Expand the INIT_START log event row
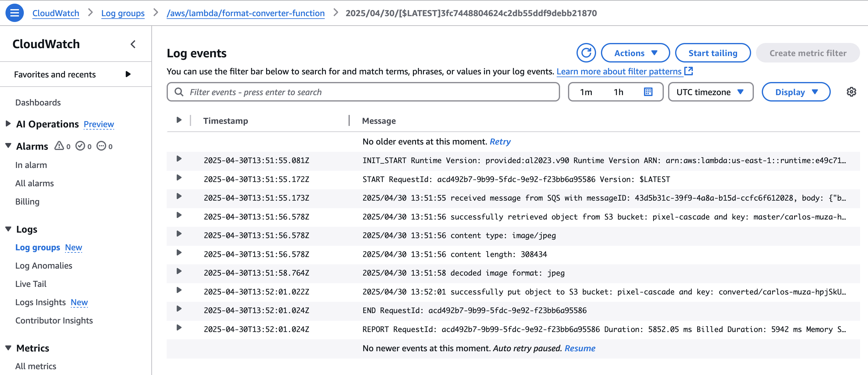This screenshot has height=375, width=868. tap(179, 159)
